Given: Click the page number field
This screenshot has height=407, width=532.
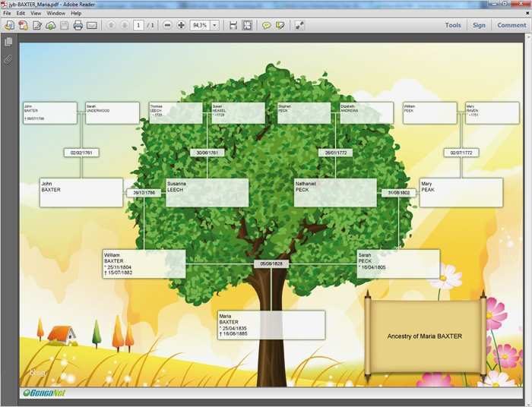Looking at the screenshot, I should point(138,25).
